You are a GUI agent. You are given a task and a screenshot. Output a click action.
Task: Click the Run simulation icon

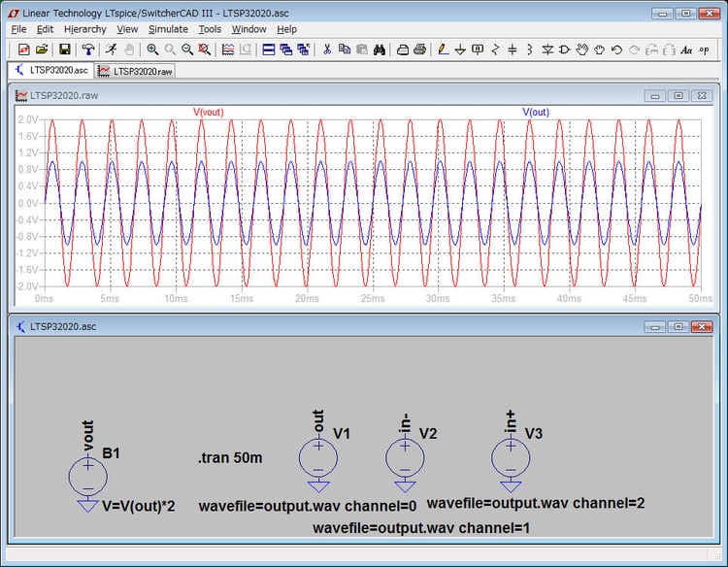[x=111, y=50]
